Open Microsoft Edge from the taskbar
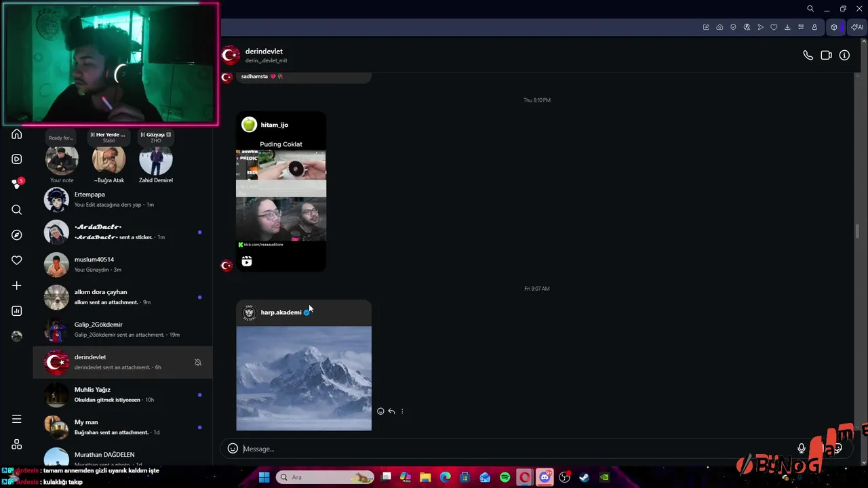 (445, 477)
